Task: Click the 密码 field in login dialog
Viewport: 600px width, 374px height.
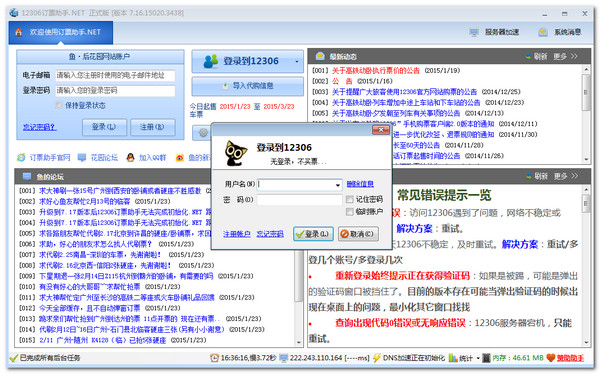Action: [x=300, y=199]
